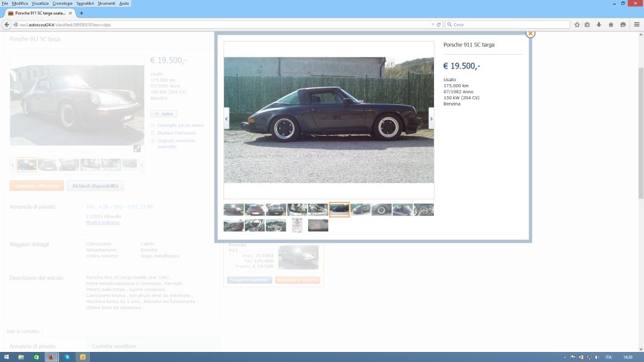The height and width of the screenshot is (362, 644).
Task: Click Richiedi disponibilità button
Action: click(x=96, y=186)
